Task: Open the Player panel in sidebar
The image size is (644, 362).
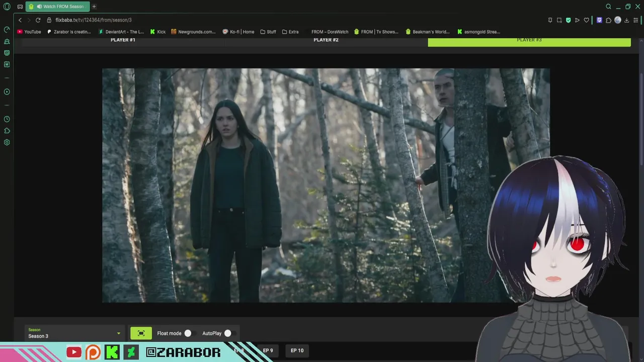Action: pyautogui.click(x=7, y=92)
